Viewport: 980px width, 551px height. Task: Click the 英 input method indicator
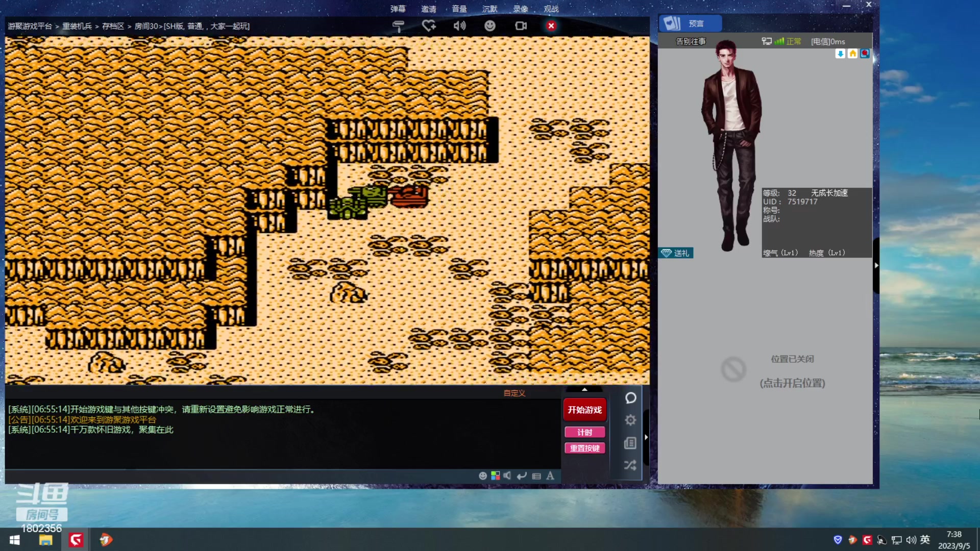(925, 540)
